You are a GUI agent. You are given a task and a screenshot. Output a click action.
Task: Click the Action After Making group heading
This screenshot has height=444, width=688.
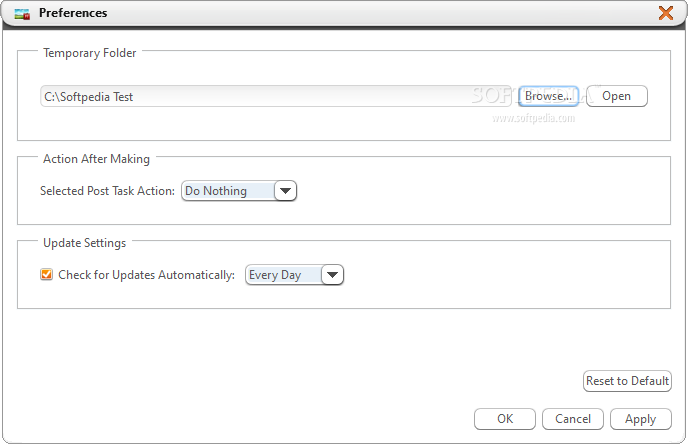(96, 159)
